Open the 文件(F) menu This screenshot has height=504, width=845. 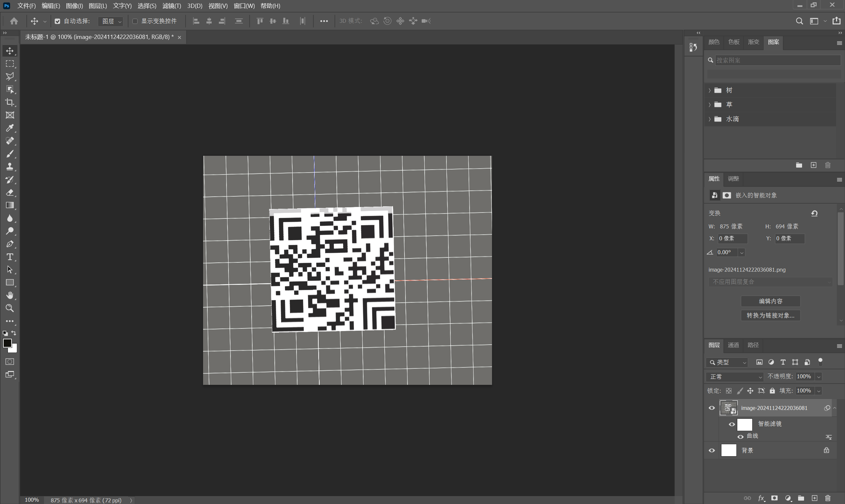click(x=26, y=6)
